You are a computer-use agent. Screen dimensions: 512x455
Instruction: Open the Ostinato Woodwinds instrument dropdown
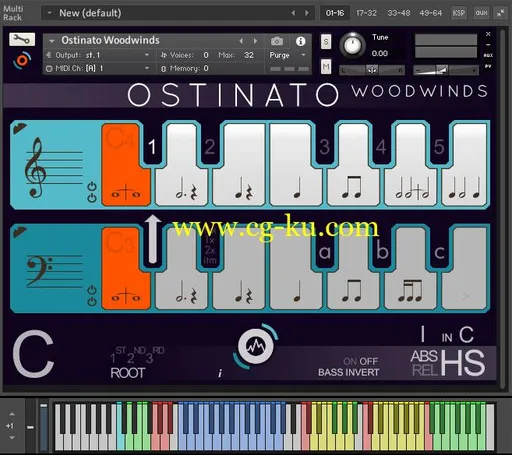coord(52,41)
